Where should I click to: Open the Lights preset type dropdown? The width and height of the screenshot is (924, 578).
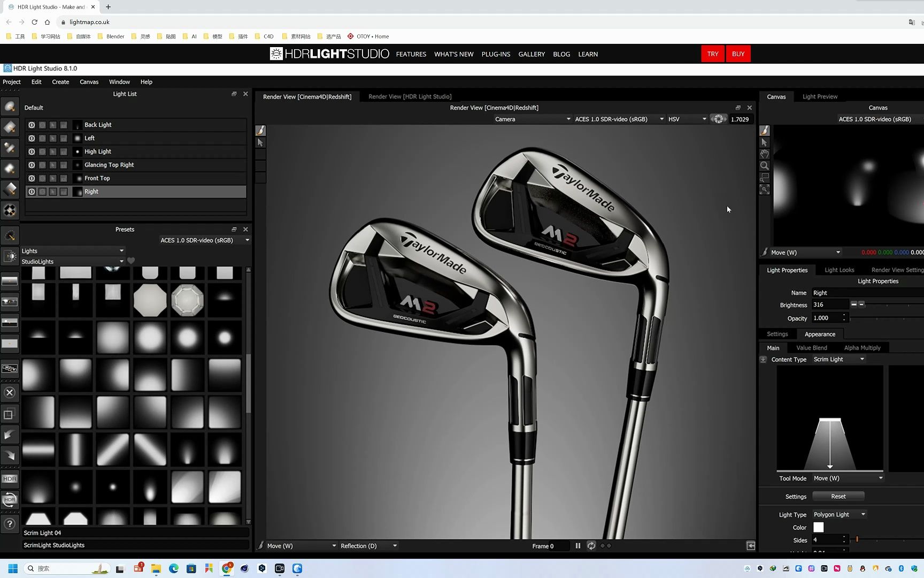click(x=73, y=250)
